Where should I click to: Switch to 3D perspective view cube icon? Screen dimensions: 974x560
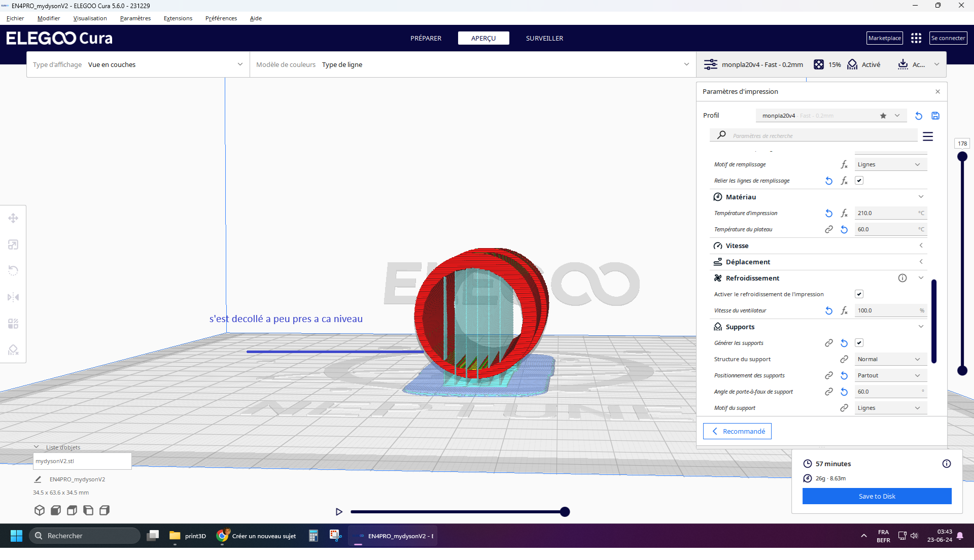pyautogui.click(x=40, y=510)
